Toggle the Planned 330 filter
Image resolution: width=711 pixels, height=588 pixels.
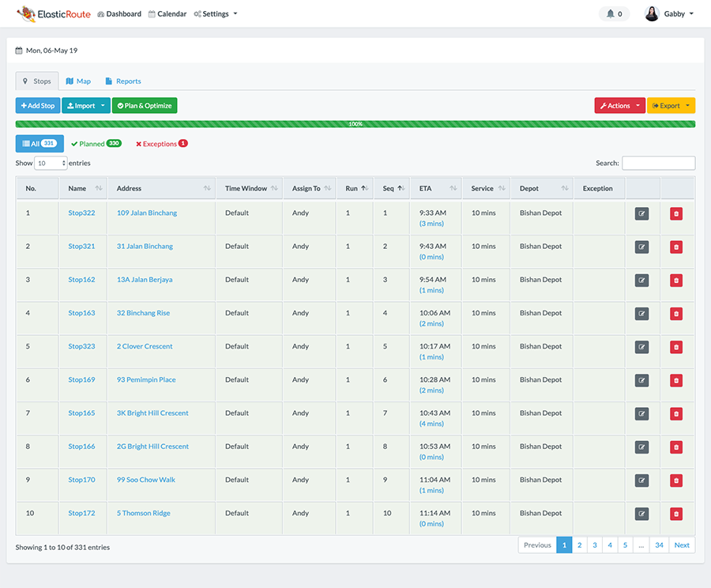96,144
